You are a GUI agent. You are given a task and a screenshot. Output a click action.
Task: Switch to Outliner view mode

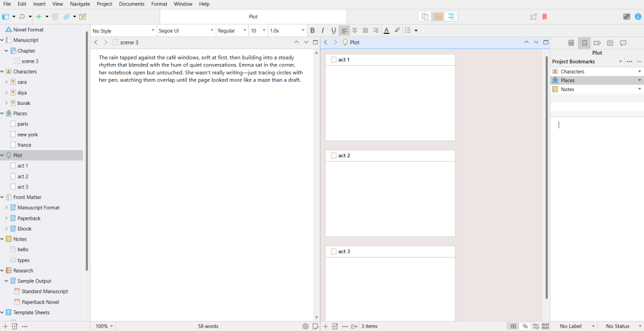tap(451, 17)
